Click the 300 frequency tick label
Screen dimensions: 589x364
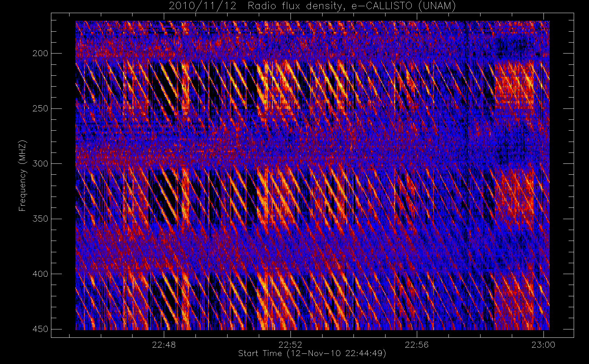(x=40, y=164)
